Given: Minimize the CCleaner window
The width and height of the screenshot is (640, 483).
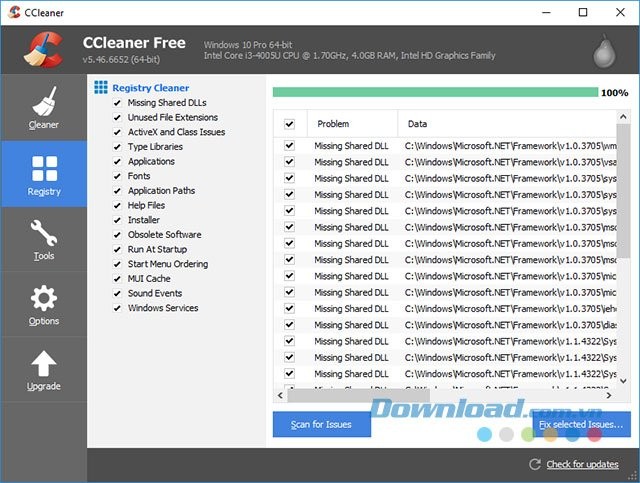Looking at the screenshot, I should click(546, 12).
